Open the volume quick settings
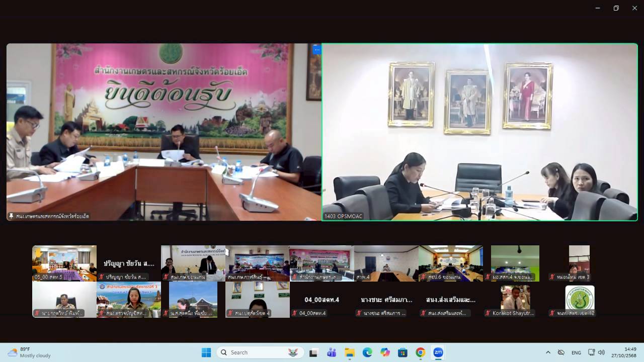Viewport: 644px width, 362px height. click(x=601, y=352)
